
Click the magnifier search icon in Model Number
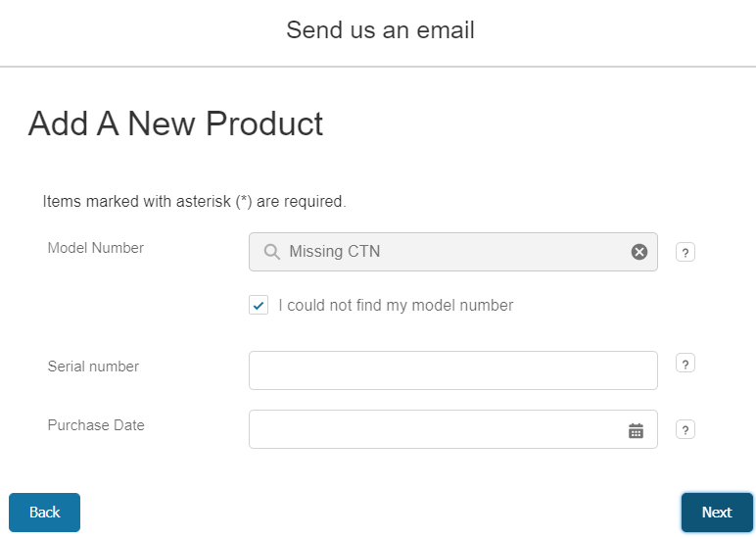(271, 252)
